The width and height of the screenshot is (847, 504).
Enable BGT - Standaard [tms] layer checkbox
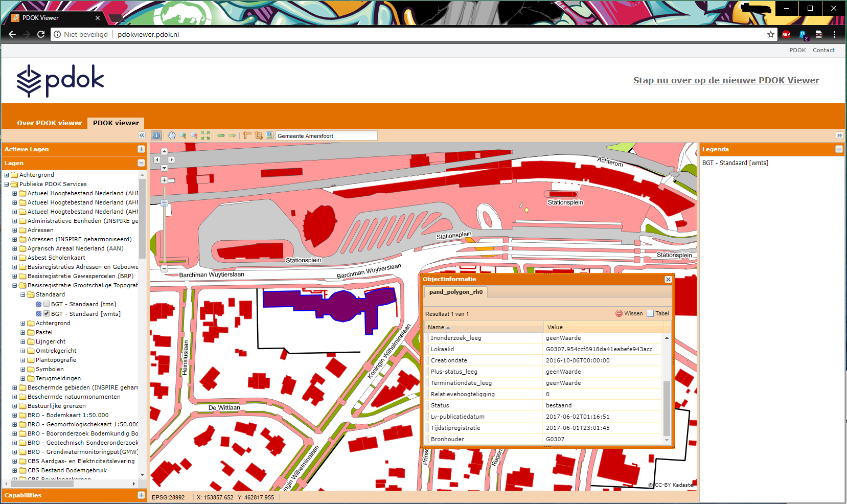tap(47, 304)
